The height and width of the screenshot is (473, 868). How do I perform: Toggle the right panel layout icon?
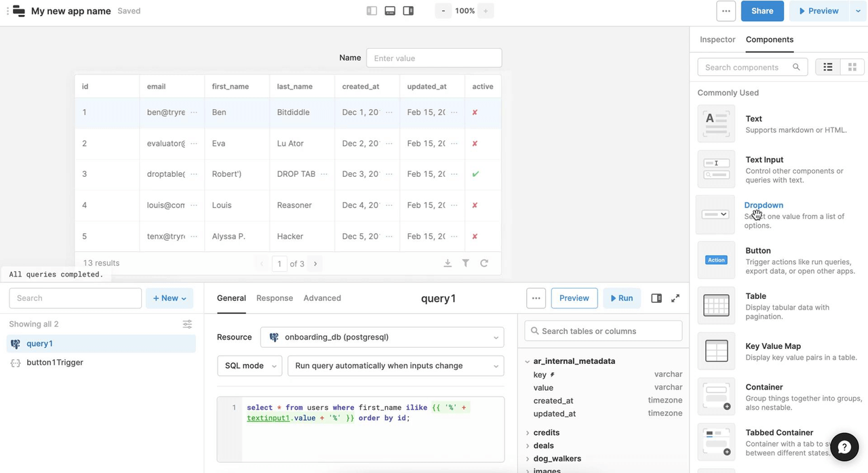click(408, 11)
